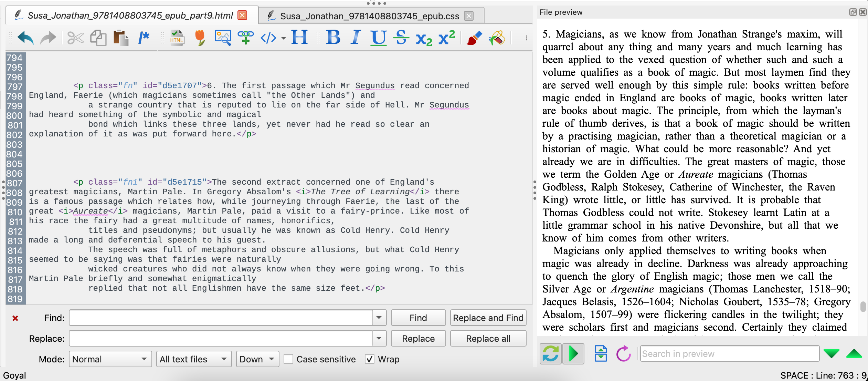Screen dimensions: 868x381
Task: Click the Cut scissors icon
Action: pos(75,38)
